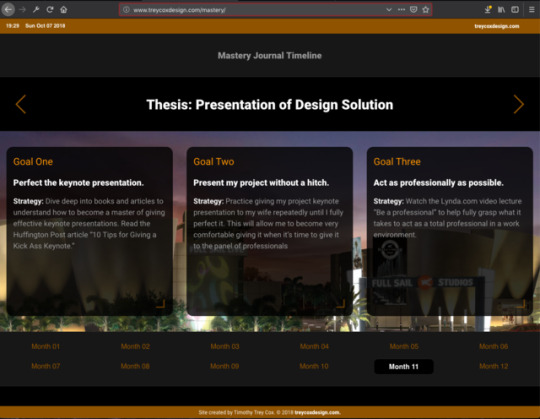Viewport: 540px width, 419px height.
Task: Select the Month 06 tab
Action: point(494,346)
